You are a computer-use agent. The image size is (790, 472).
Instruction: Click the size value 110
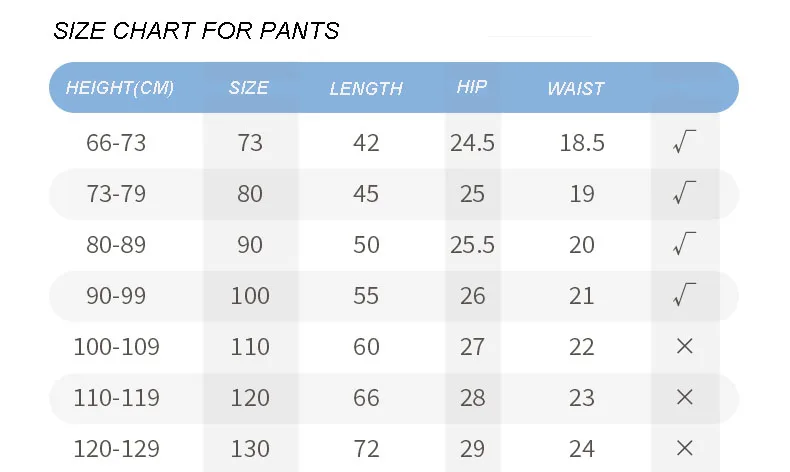(x=250, y=347)
